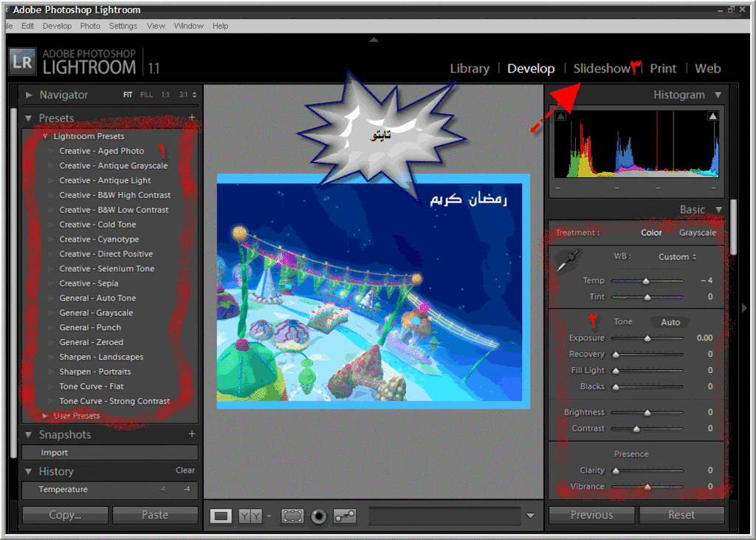Choose Grayscale treatment
The width and height of the screenshot is (756, 540).
(697, 233)
